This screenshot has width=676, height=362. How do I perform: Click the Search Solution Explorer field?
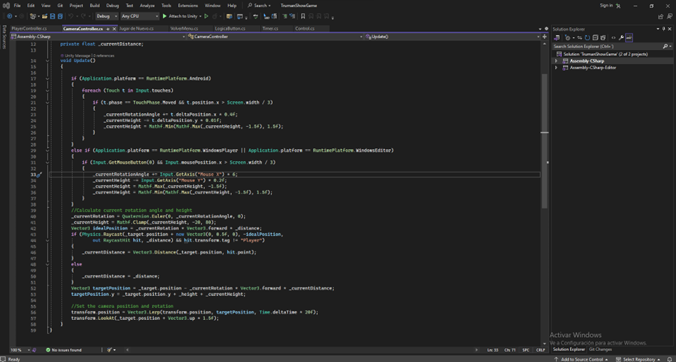tap(607, 46)
